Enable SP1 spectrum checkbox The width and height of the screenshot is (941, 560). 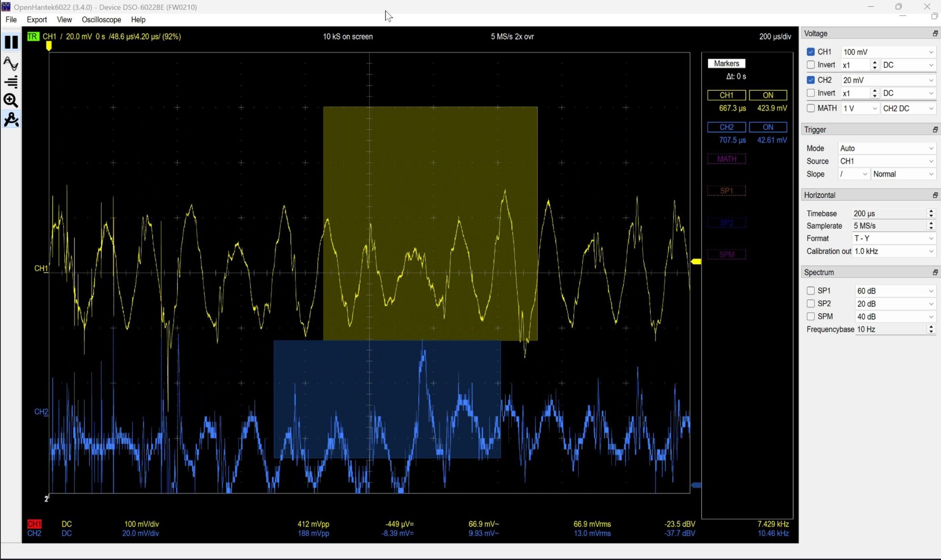pyautogui.click(x=811, y=291)
